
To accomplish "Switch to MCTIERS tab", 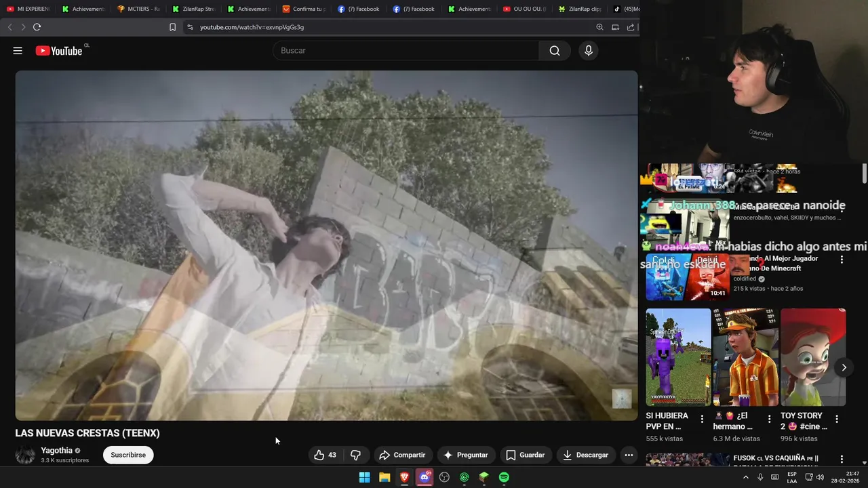I will pyautogui.click(x=139, y=9).
